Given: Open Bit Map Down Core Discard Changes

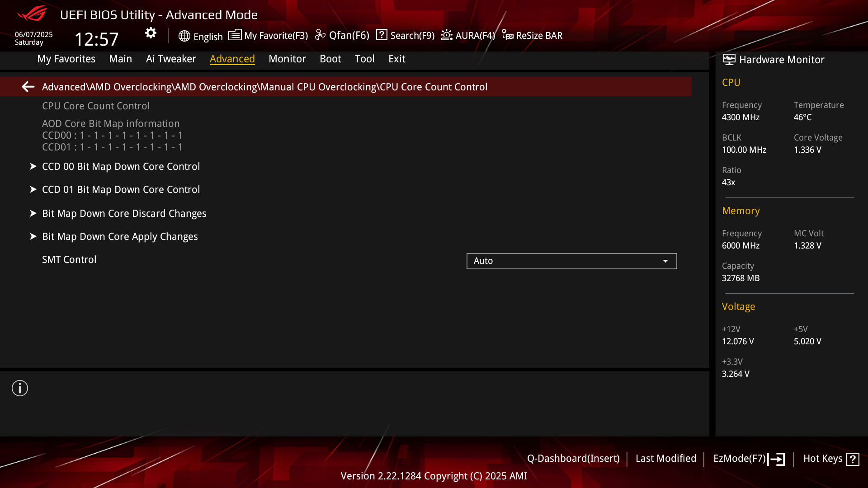Looking at the screenshot, I should coord(124,213).
